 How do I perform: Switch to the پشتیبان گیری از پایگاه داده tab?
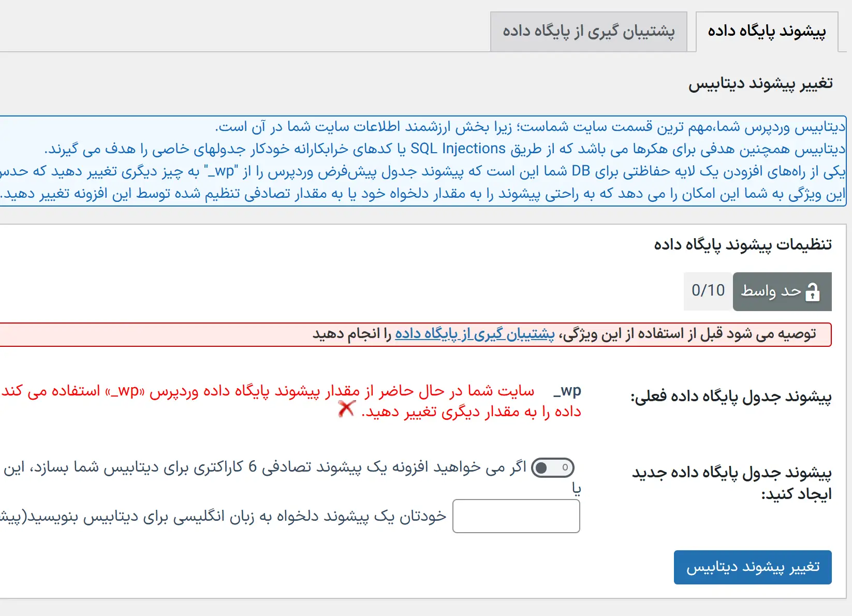pos(589,32)
